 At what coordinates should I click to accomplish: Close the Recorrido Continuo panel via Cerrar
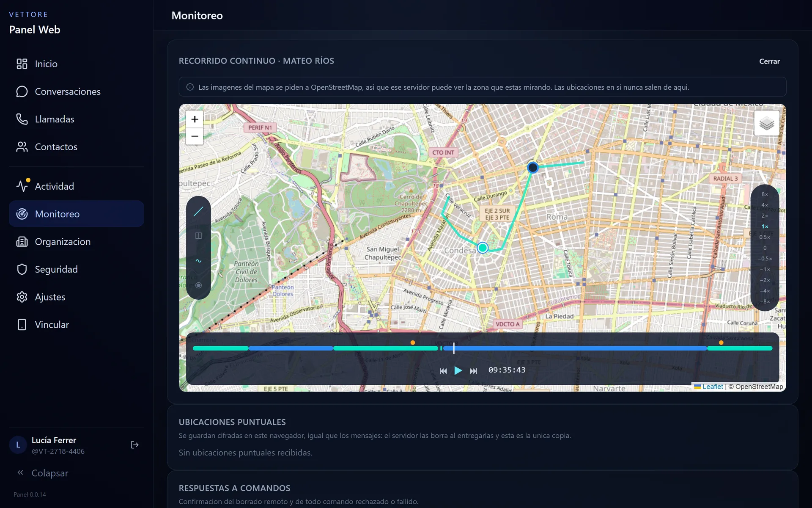coord(769,61)
